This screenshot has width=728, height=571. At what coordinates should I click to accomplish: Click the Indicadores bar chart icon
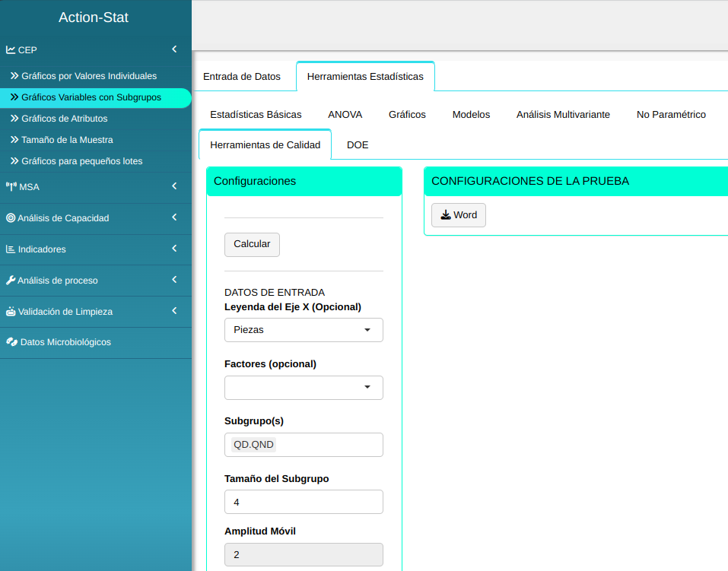(11, 249)
